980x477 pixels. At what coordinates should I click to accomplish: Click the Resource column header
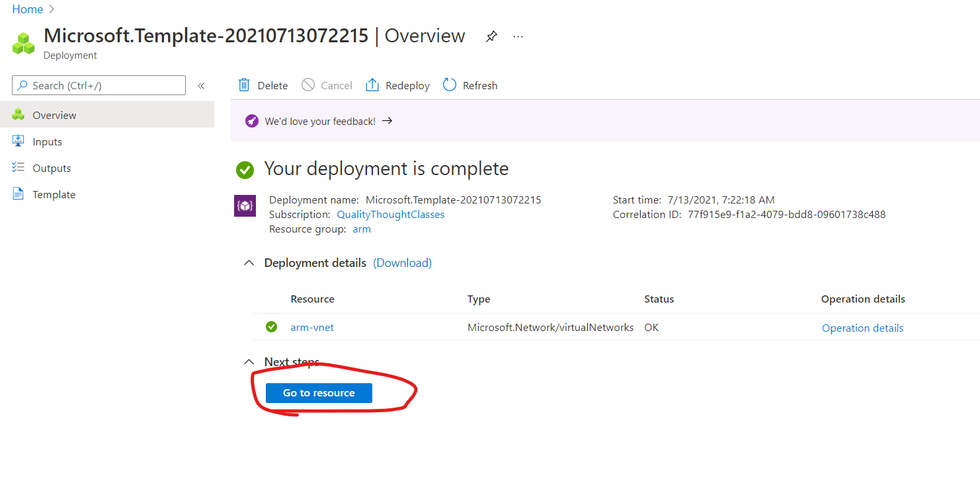[312, 299]
